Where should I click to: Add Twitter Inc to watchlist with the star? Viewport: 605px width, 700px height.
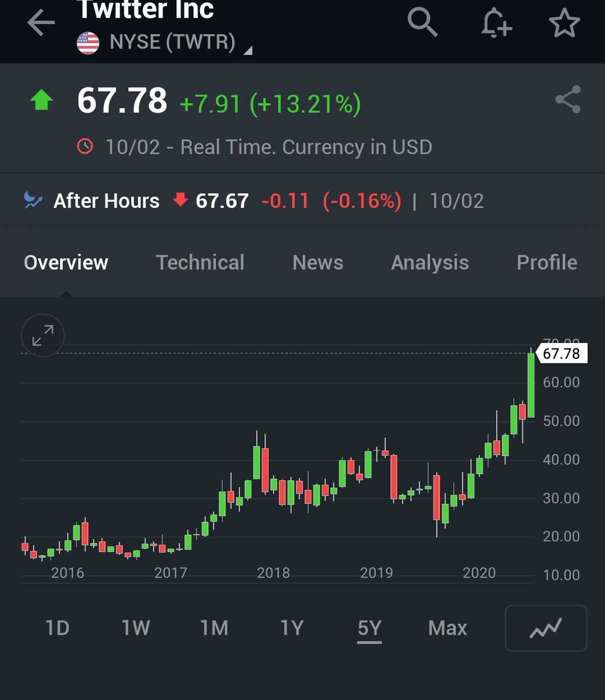pyautogui.click(x=564, y=23)
